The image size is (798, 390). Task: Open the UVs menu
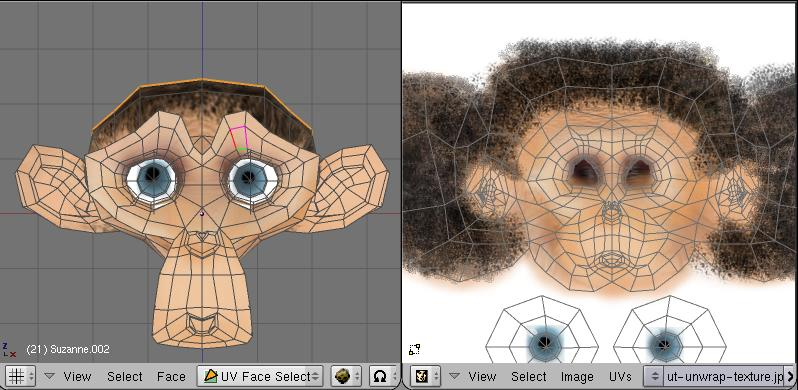(x=620, y=377)
